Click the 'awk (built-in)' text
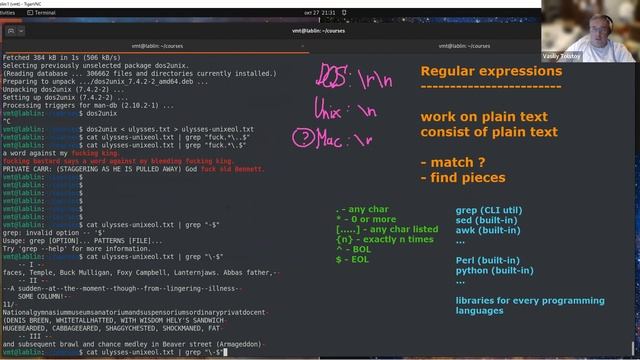640x360 pixels. pos(488,230)
